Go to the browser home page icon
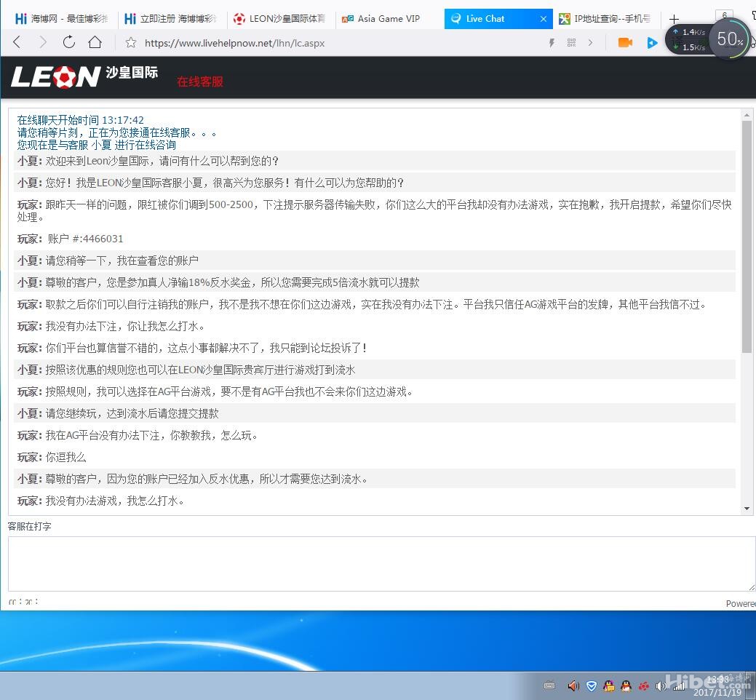Image resolution: width=756 pixels, height=700 pixels. pyautogui.click(x=95, y=43)
